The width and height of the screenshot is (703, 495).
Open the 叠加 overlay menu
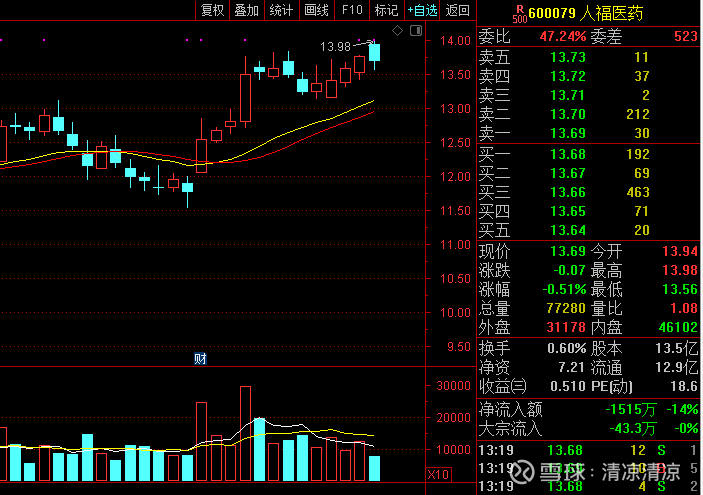tap(246, 10)
